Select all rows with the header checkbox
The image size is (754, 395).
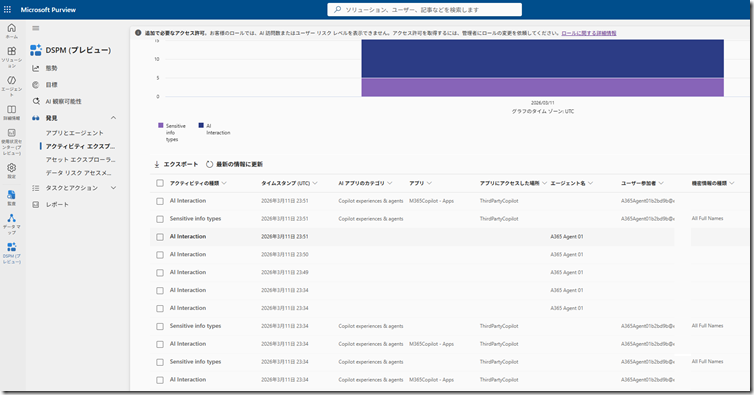pyautogui.click(x=160, y=183)
